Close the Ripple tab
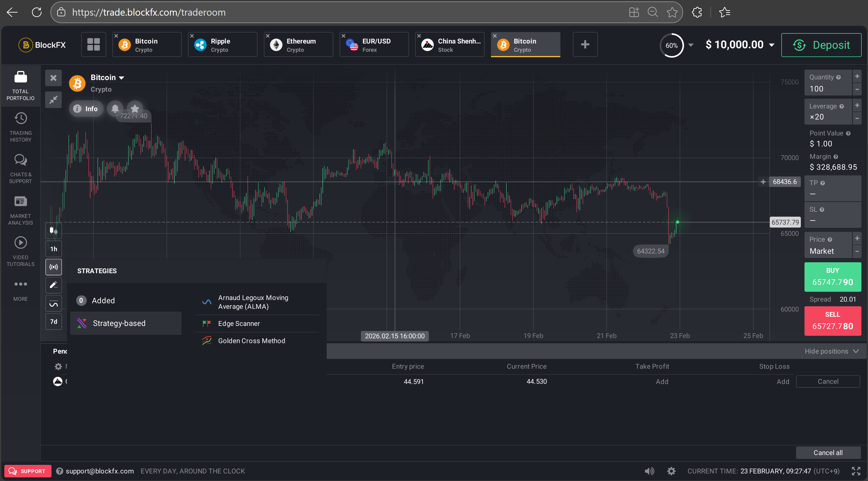This screenshot has width=868, height=481. pyautogui.click(x=192, y=36)
